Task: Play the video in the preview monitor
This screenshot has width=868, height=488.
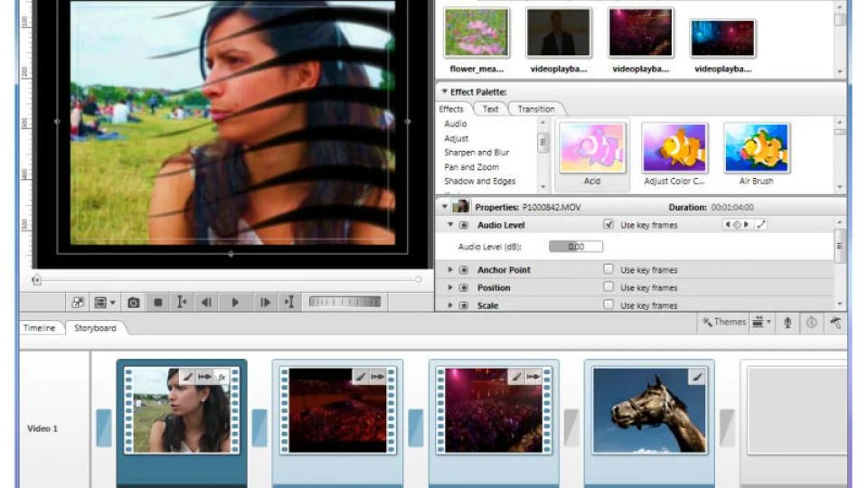Action: point(235,303)
